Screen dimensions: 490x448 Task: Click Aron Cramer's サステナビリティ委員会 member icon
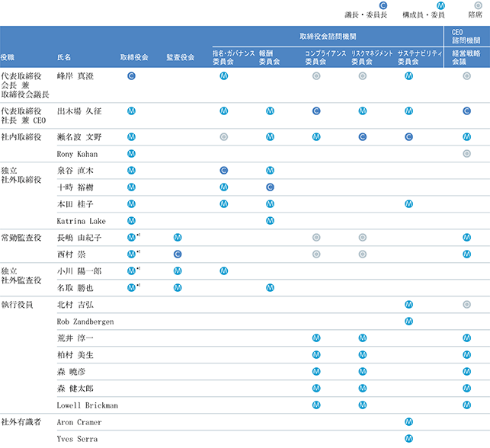tap(408, 422)
